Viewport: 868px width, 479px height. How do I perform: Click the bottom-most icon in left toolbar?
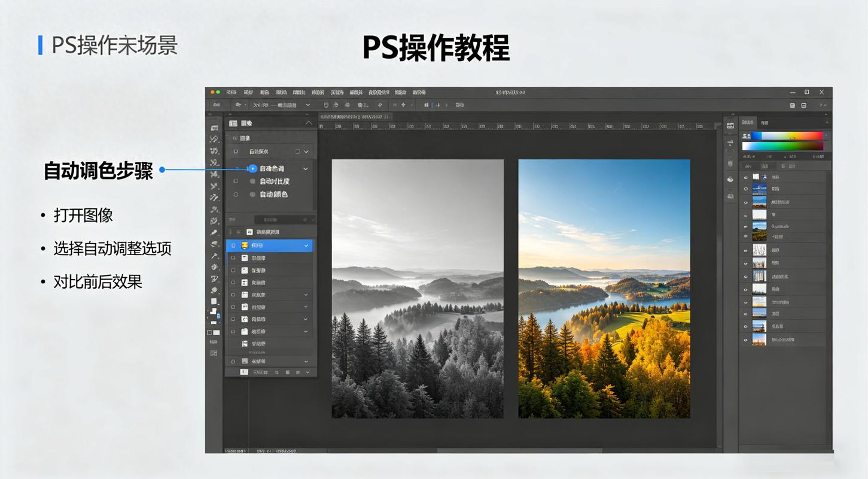[x=214, y=353]
